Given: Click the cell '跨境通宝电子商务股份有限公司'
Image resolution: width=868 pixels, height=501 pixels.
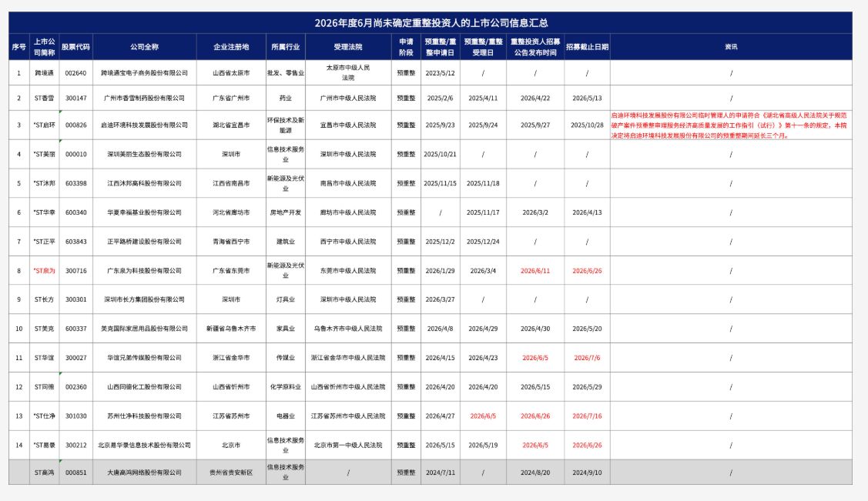Looking at the screenshot, I should point(145,73).
